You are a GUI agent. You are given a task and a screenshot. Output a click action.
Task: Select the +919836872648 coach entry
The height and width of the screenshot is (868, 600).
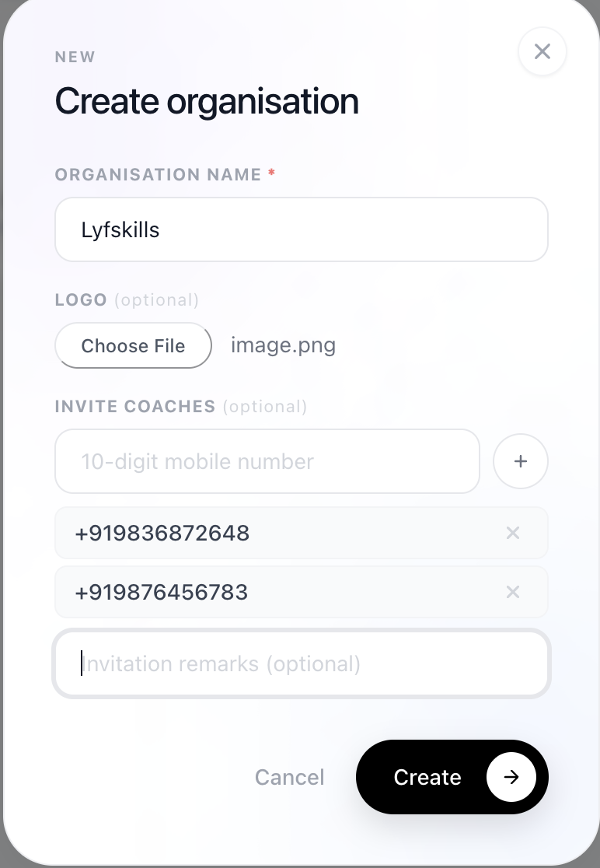(302, 533)
